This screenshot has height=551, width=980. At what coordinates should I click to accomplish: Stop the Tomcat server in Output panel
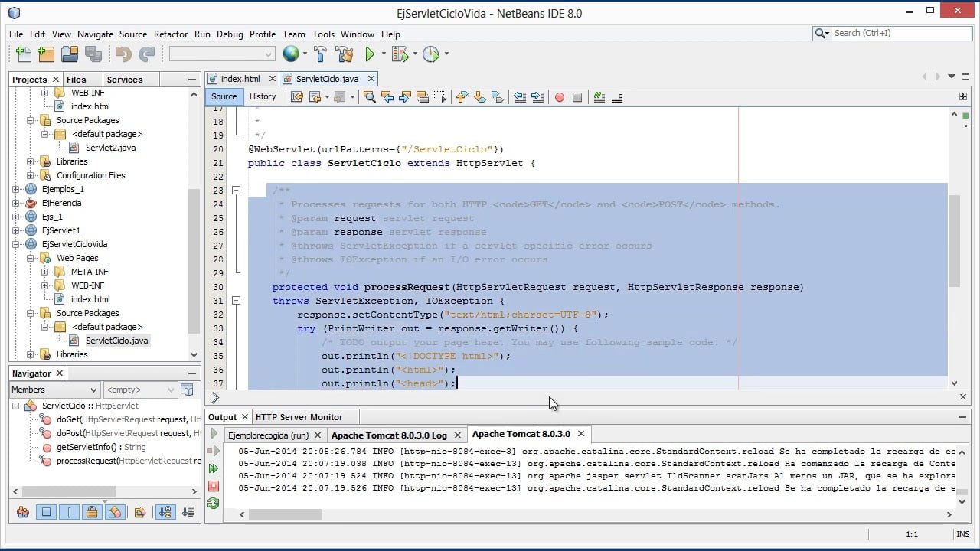click(x=213, y=486)
